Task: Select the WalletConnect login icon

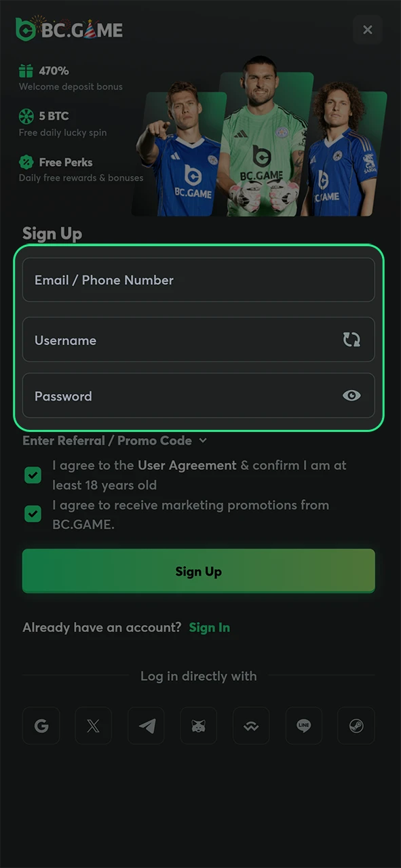Action: coord(251,726)
